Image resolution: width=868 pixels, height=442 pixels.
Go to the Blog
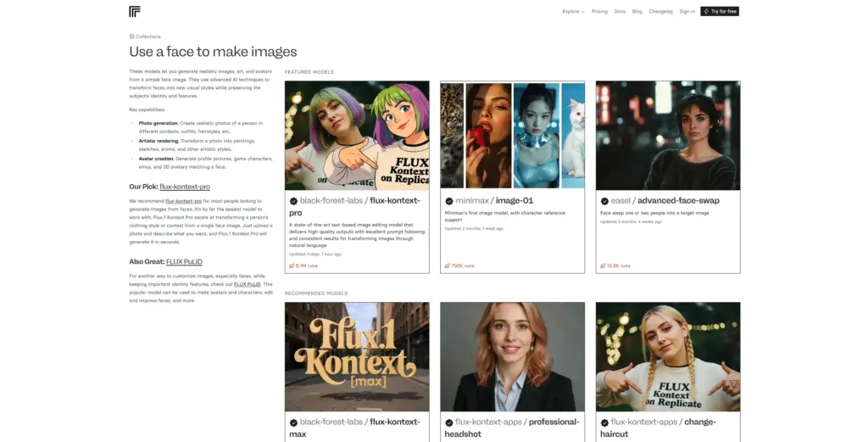click(637, 11)
